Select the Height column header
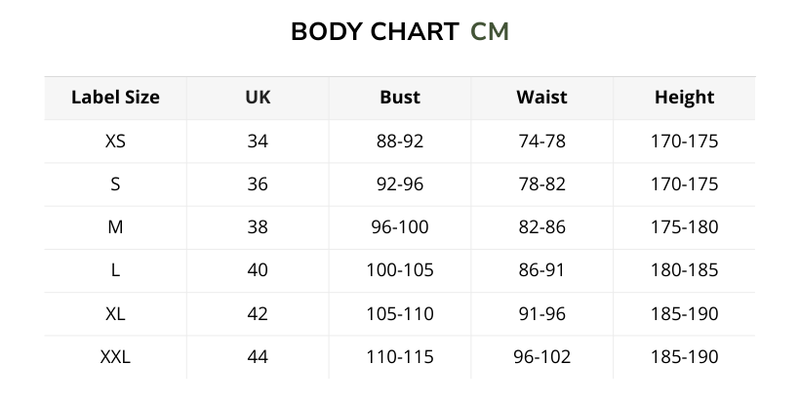 684,98
